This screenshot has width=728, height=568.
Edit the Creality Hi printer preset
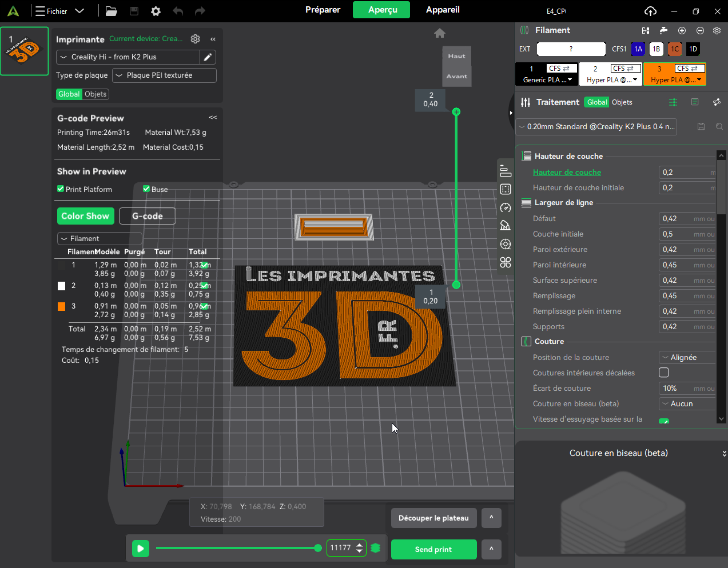(208, 57)
